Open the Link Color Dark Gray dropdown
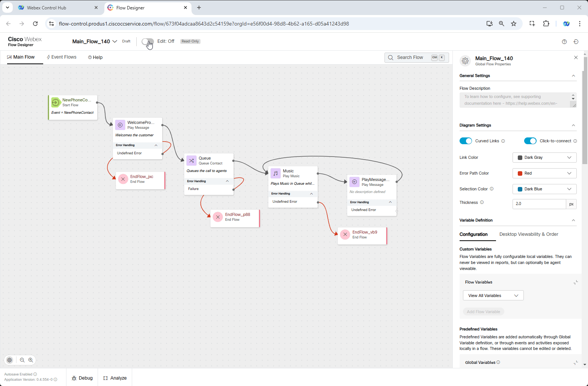The image size is (588, 386). point(544,157)
